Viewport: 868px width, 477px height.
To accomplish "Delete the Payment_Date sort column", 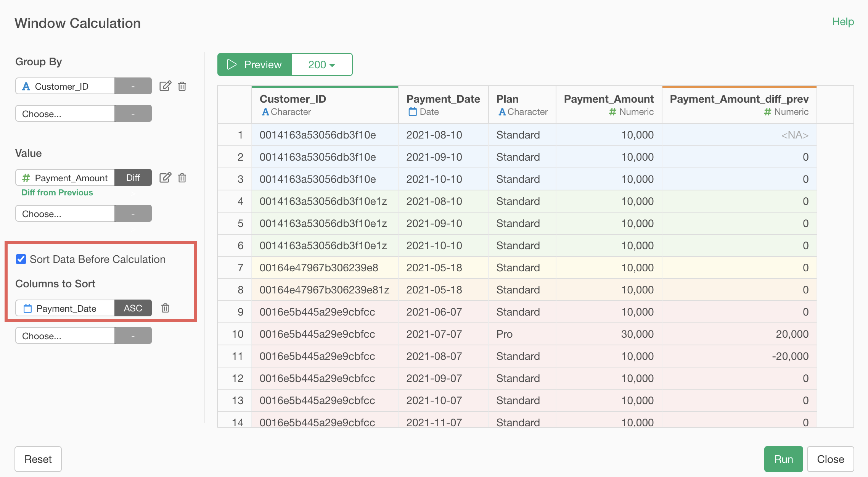I will (x=165, y=308).
